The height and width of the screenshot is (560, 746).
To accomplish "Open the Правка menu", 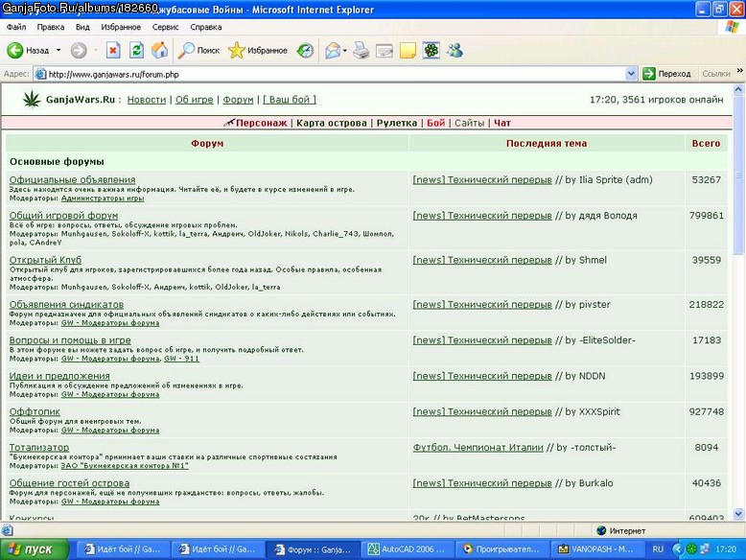I will point(51,27).
